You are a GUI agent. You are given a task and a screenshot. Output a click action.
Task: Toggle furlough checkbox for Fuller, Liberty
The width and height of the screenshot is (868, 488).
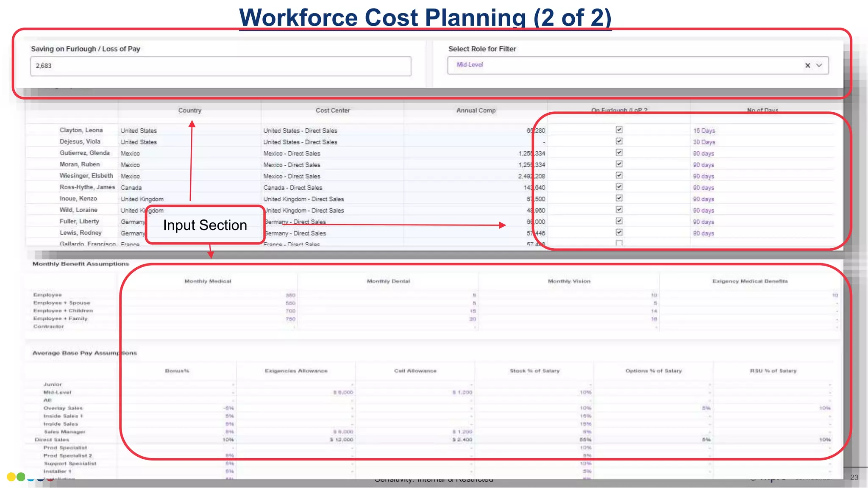tap(619, 221)
